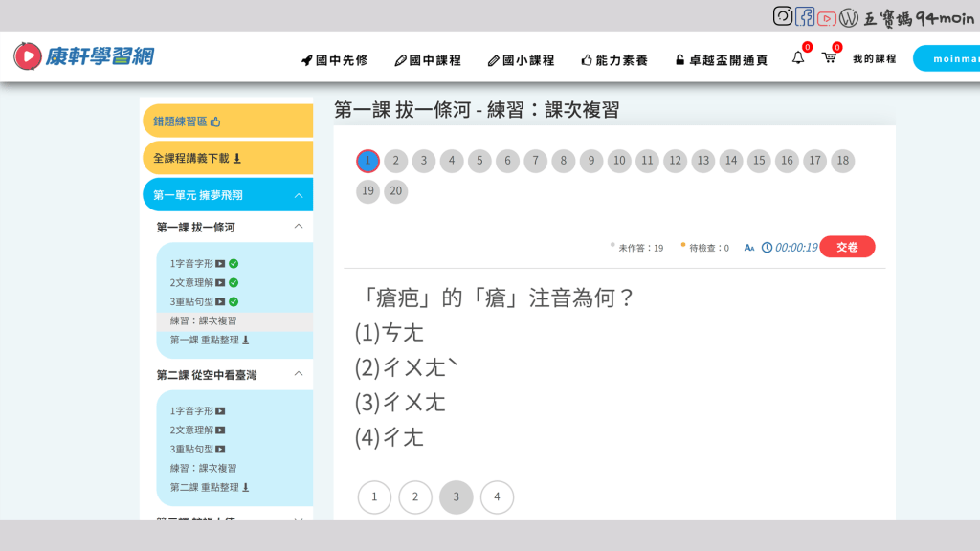980x551 pixels.
Task: Click the WordPress icon in the top banner
Action: pyautogui.click(x=849, y=17)
